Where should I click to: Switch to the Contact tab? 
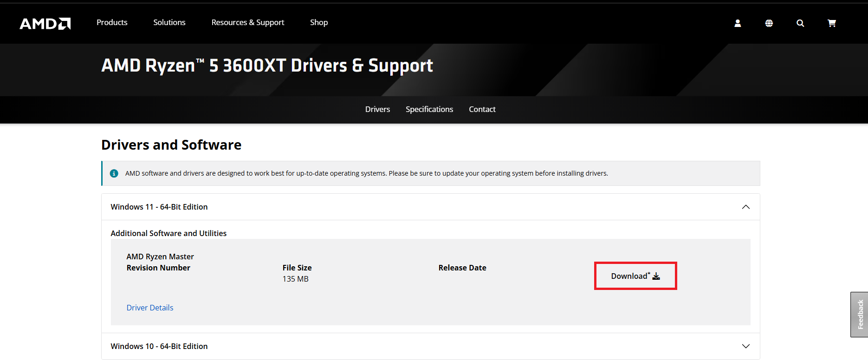(x=482, y=109)
